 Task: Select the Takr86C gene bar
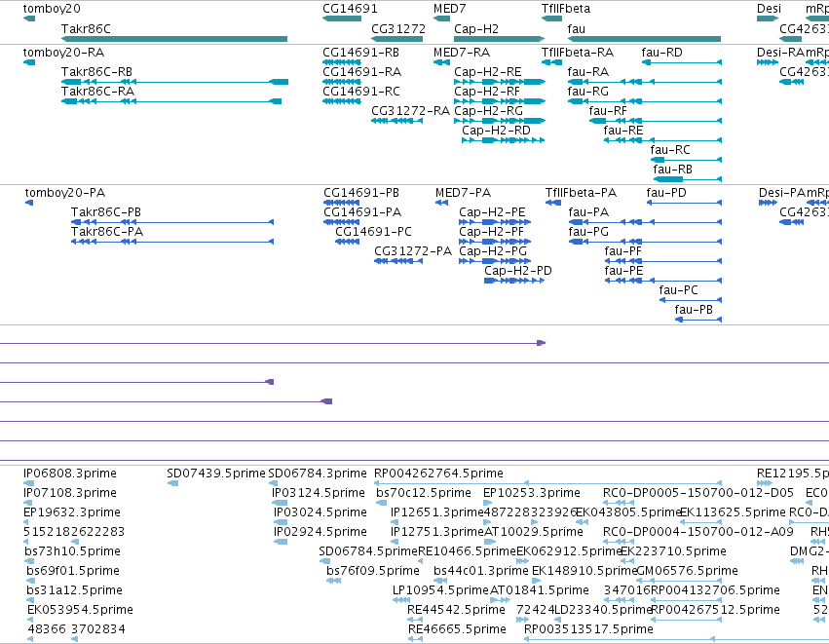click(x=174, y=39)
